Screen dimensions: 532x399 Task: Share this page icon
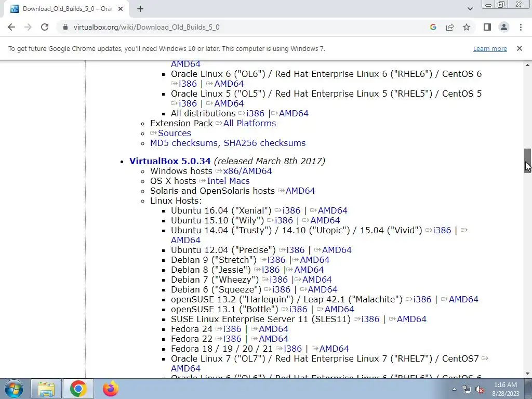450,27
